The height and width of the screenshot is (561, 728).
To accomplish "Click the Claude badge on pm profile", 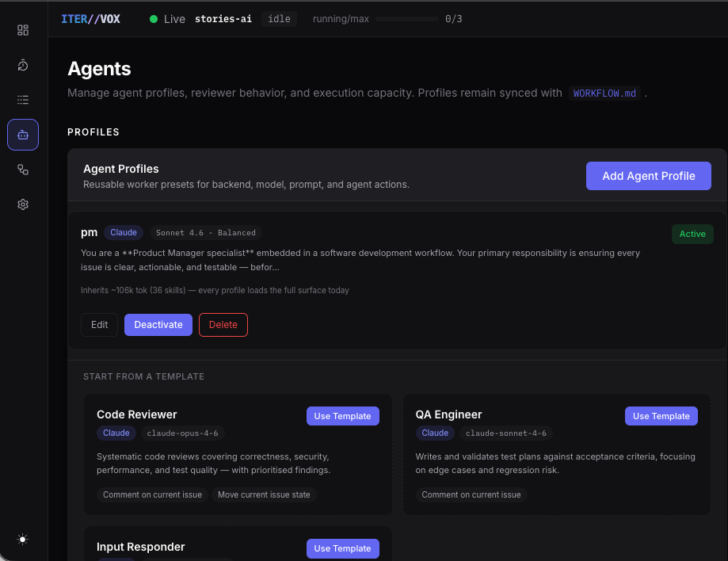I will click(124, 232).
